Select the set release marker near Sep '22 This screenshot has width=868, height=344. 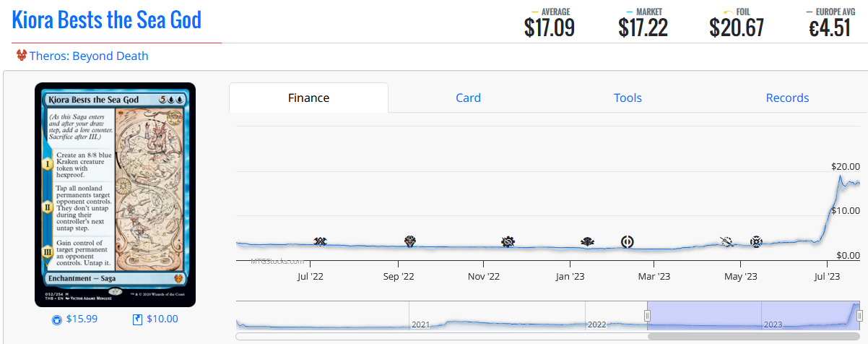tap(410, 241)
